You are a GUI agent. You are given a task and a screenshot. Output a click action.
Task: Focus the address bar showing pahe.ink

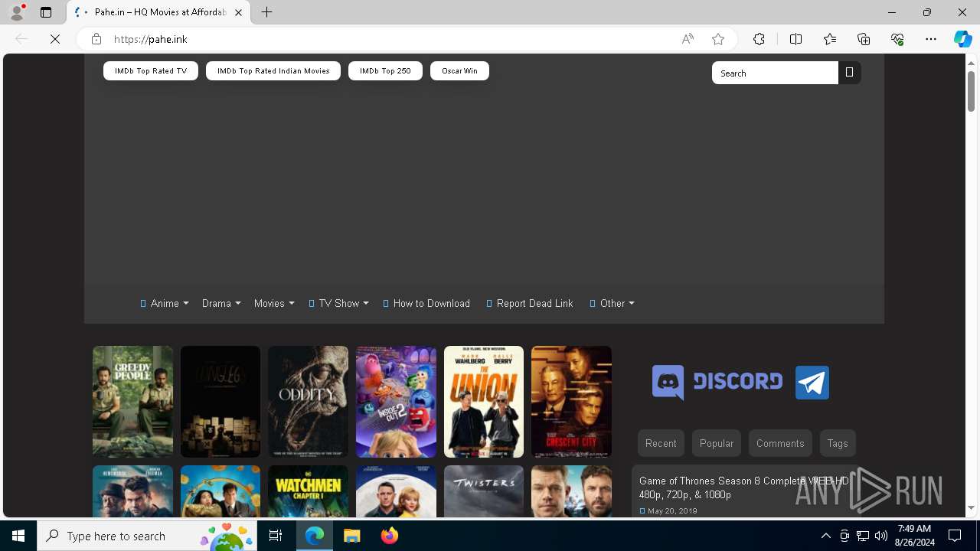coord(390,39)
